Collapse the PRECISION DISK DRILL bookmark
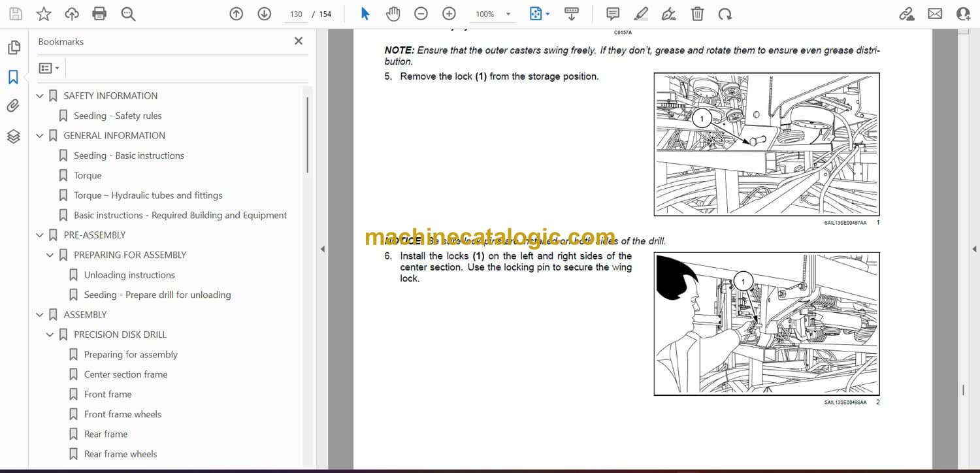Screen dimensions: 980x473 point(50,334)
